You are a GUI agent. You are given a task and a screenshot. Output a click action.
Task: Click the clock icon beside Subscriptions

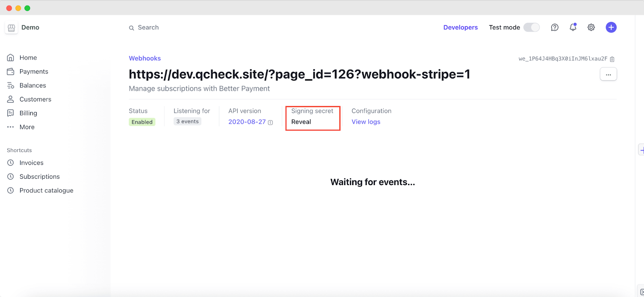tap(11, 176)
